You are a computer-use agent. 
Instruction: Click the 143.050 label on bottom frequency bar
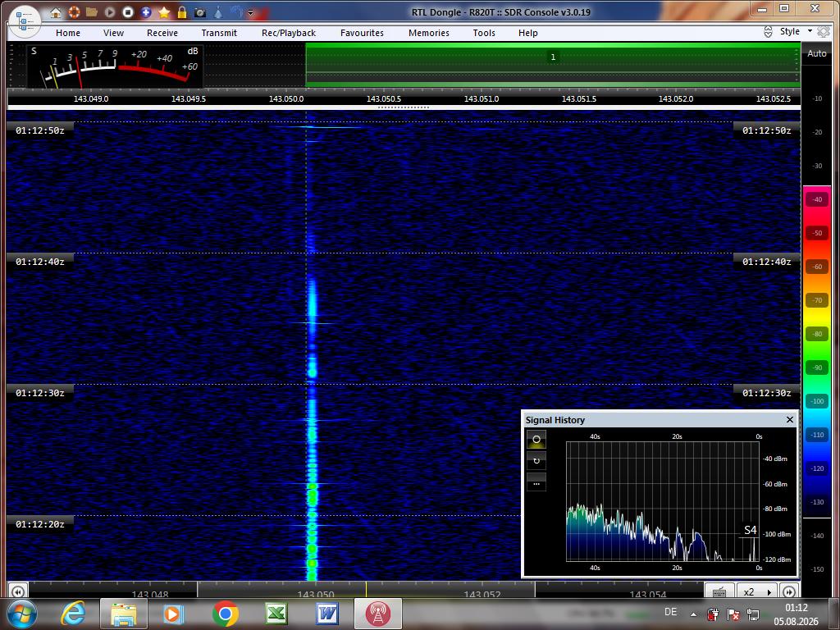pos(316,595)
